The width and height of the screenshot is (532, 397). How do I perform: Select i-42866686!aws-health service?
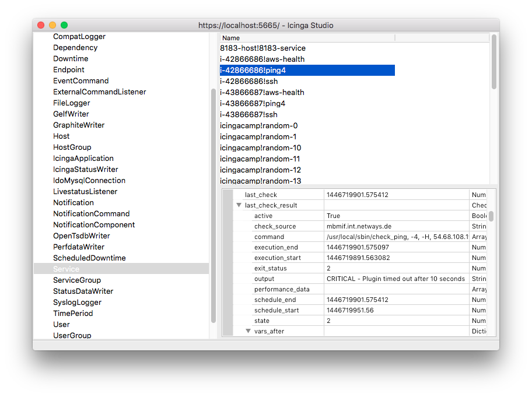(x=262, y=59)
